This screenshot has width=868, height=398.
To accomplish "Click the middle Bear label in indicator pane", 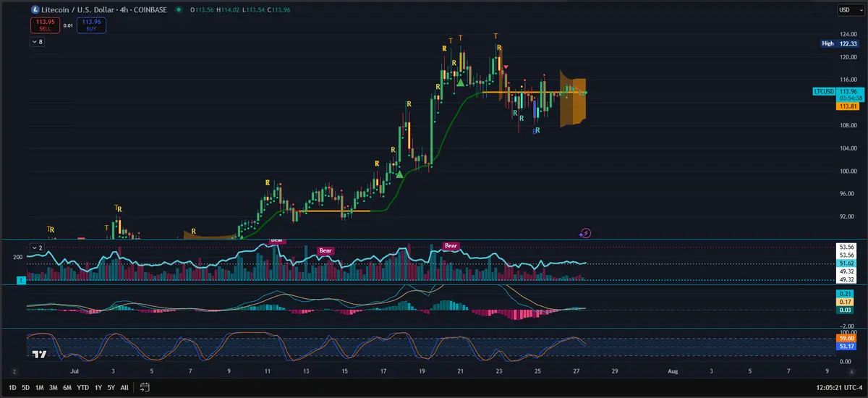I will coord(326,250).
